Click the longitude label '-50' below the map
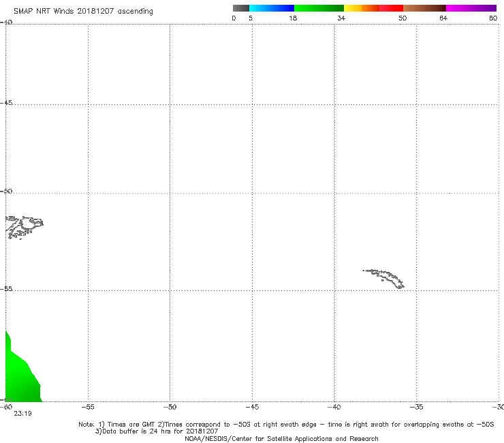This screenshot has height=443, width=504. point(170,407)
